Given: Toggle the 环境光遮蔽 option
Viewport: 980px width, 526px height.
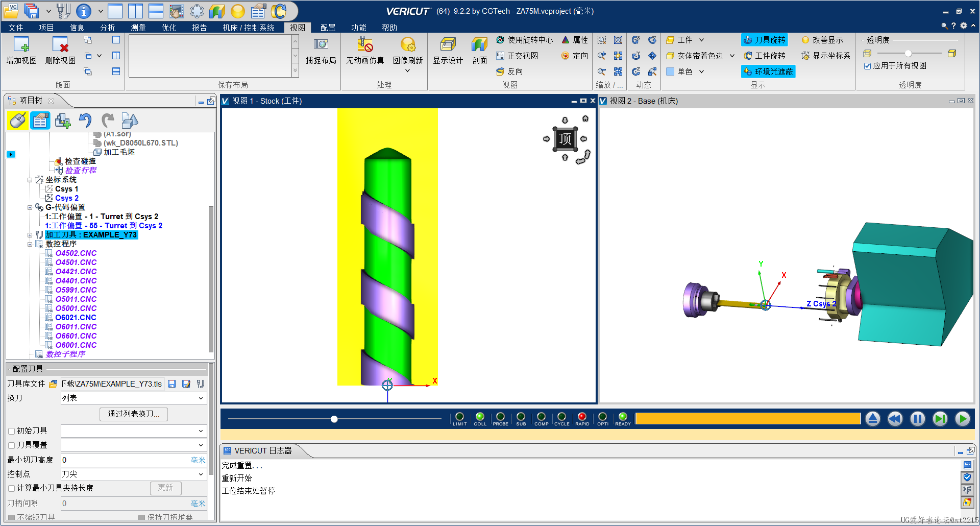Looking at the screenshot, I should pyautogui.click(x=768, y=71).
